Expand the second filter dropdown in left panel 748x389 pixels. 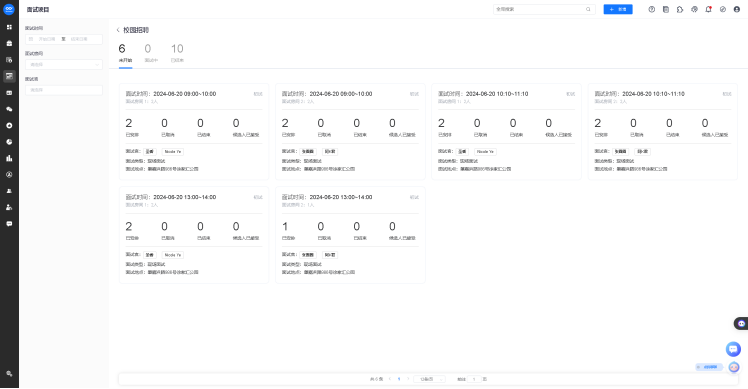[x=64, y=64]
